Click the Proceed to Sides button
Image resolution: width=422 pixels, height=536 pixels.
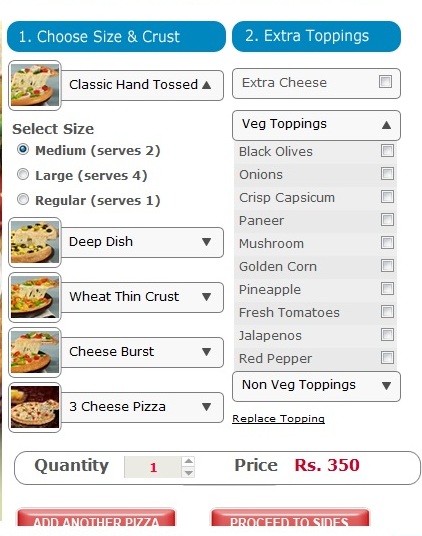[x=290, y=518]
